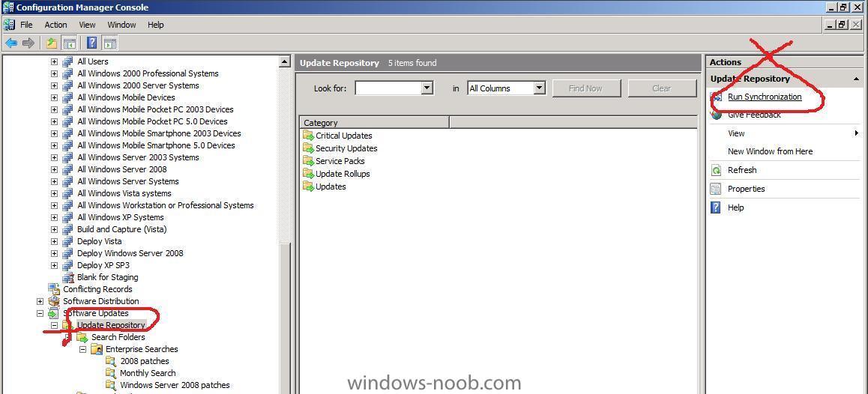Viewport: 868px width, 394px height.
Task: Click the Help icon in Actions pane
Action: (x=717, y=207)
